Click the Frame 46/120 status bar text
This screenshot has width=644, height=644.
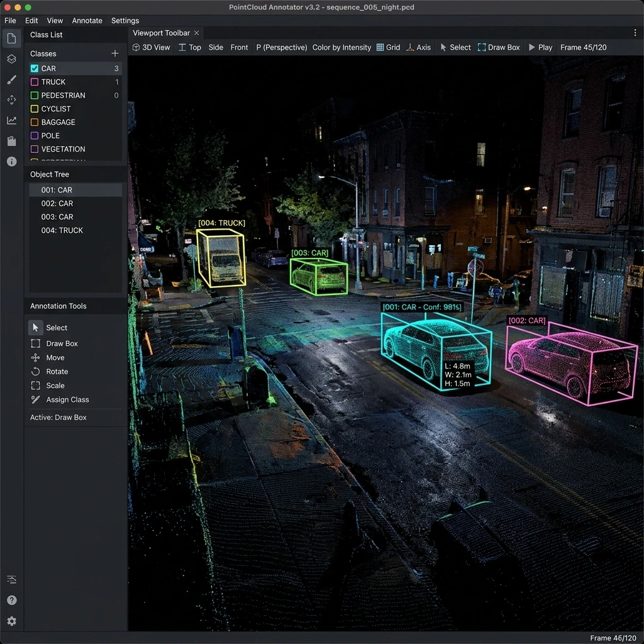point(613,638)
